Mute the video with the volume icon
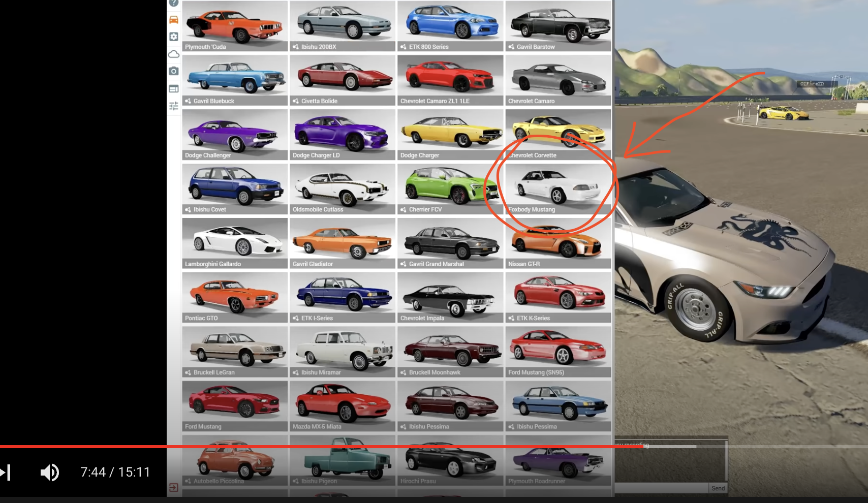The width and height of the screenshot is (868, 503). 49,473
